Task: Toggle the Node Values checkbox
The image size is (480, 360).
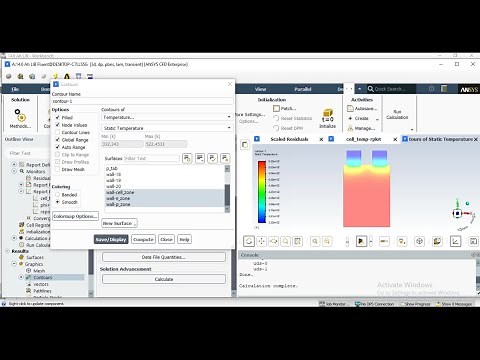Action: pos(57,125)
